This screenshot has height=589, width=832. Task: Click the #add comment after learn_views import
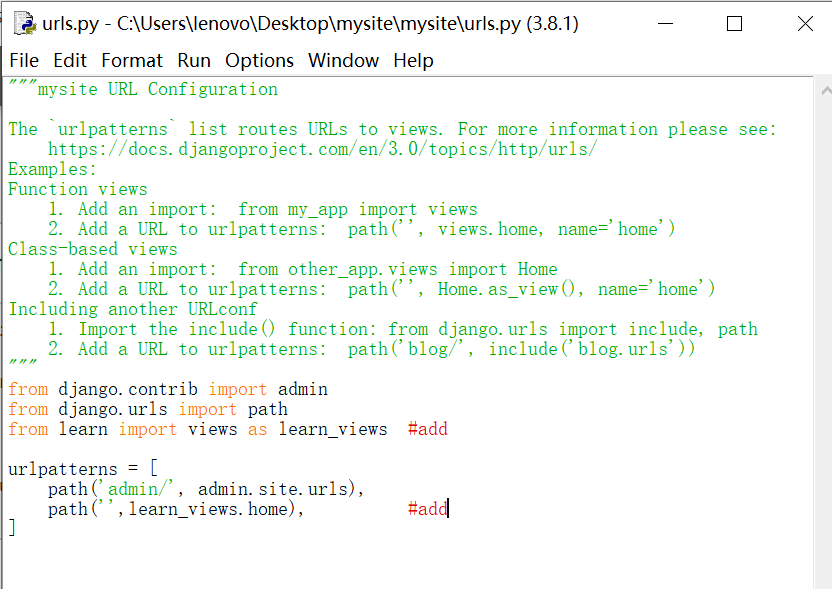tap(428, 429)
